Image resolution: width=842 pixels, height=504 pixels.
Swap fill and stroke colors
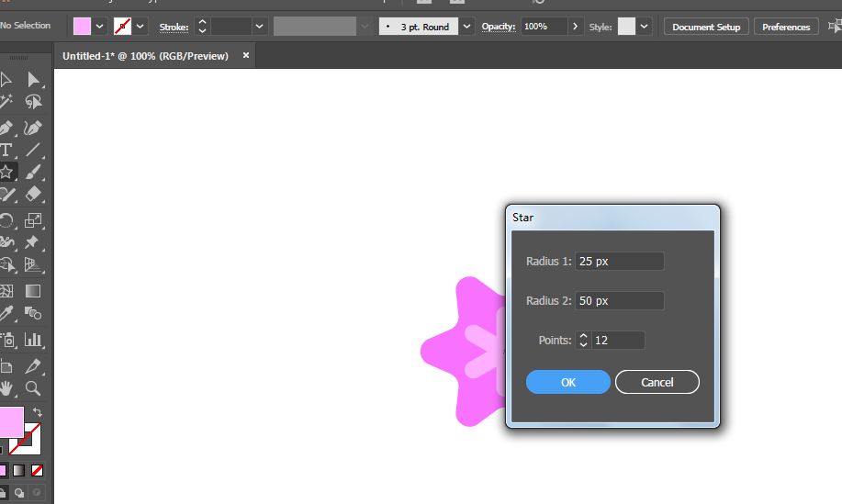click(37, 412)
